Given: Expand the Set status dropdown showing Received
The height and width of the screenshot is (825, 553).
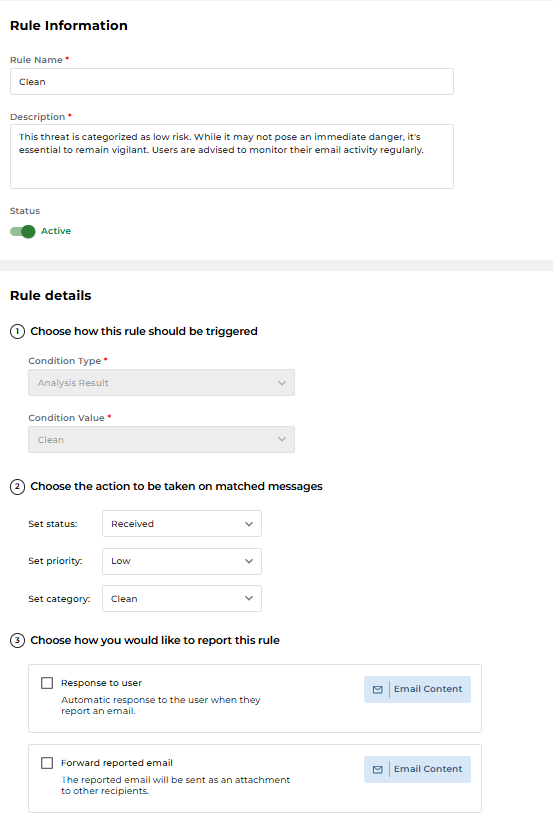Looking at the screenshot, I should tap(182, 524).
